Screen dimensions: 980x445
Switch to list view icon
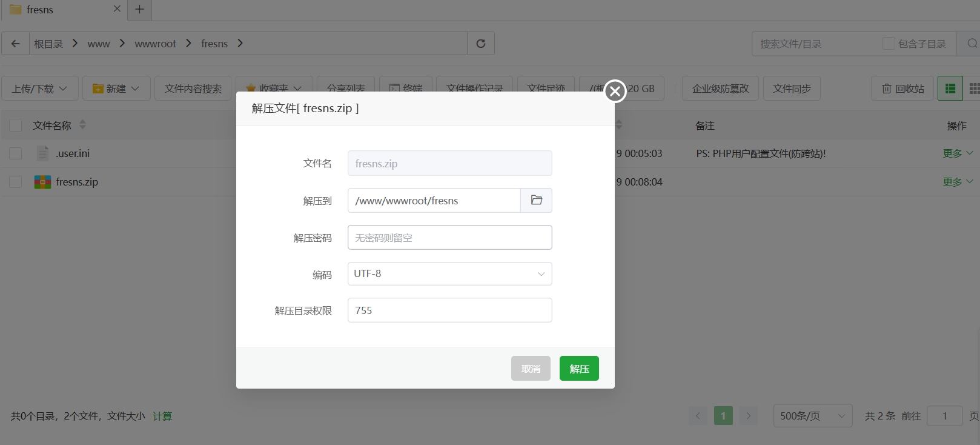point(950,89)
